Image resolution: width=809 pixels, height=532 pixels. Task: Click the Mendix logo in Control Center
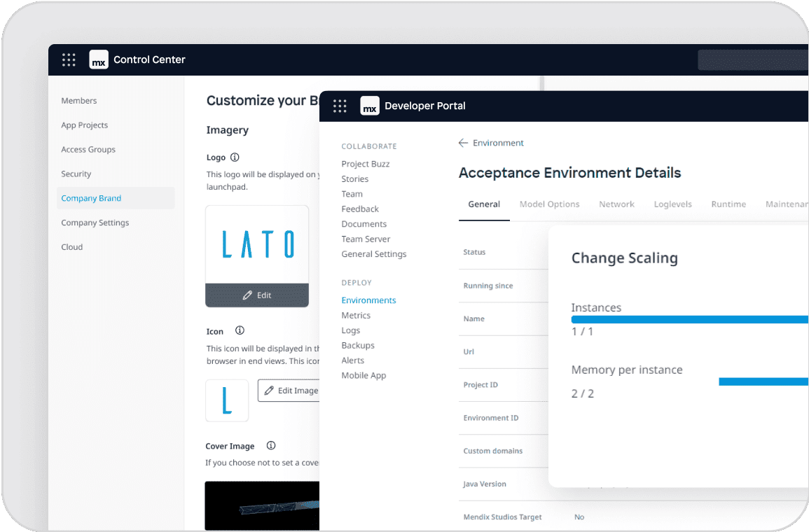(99, 59)
